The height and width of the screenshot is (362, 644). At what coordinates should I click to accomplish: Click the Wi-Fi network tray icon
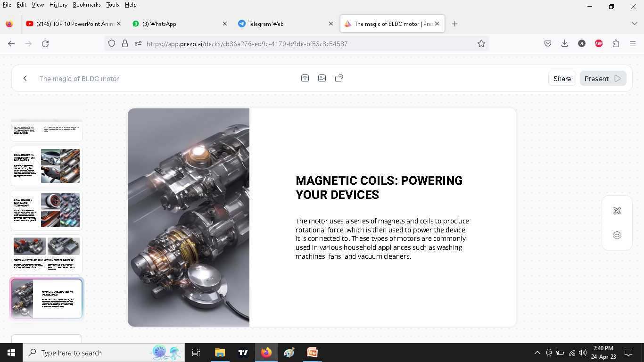coord(572,353)
